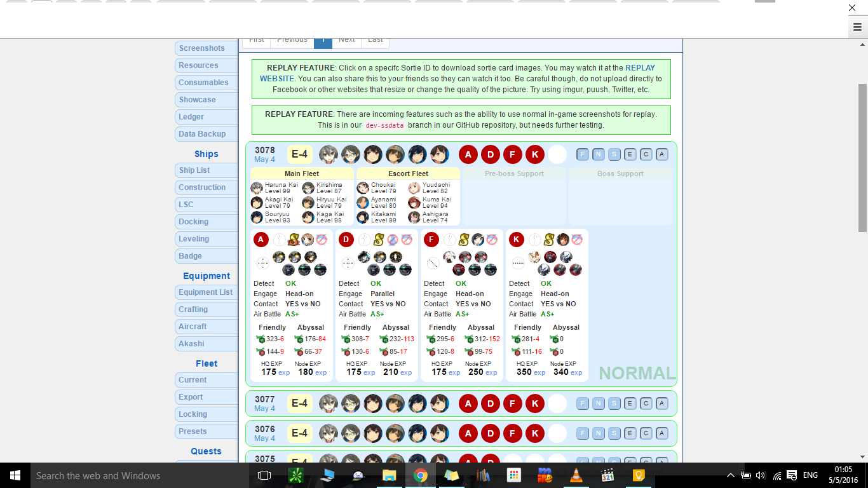Click first enemy ship icon in node F card
This screenshot has width=868, height=488.
click(x=449, y=257)
